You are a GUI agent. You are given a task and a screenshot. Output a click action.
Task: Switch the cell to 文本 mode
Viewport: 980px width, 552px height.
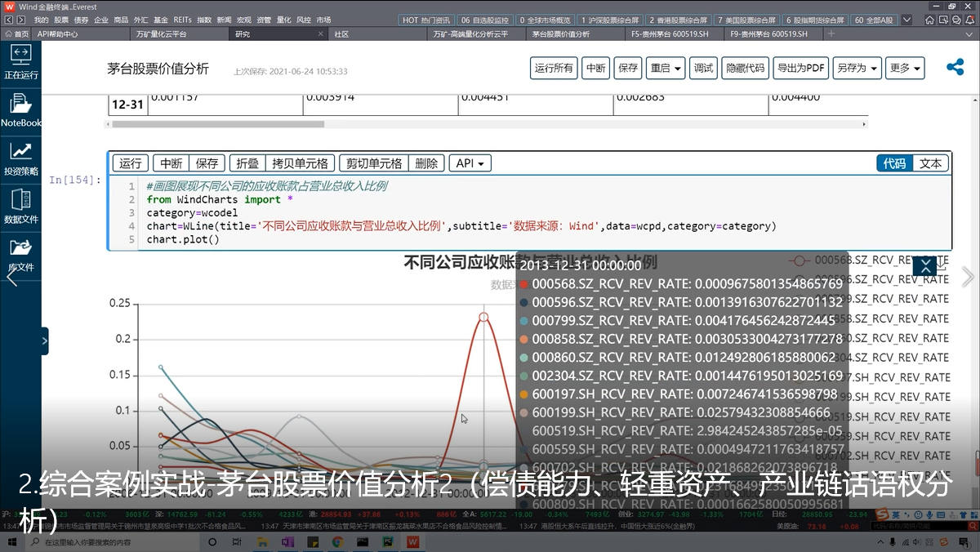coord(930,163)
